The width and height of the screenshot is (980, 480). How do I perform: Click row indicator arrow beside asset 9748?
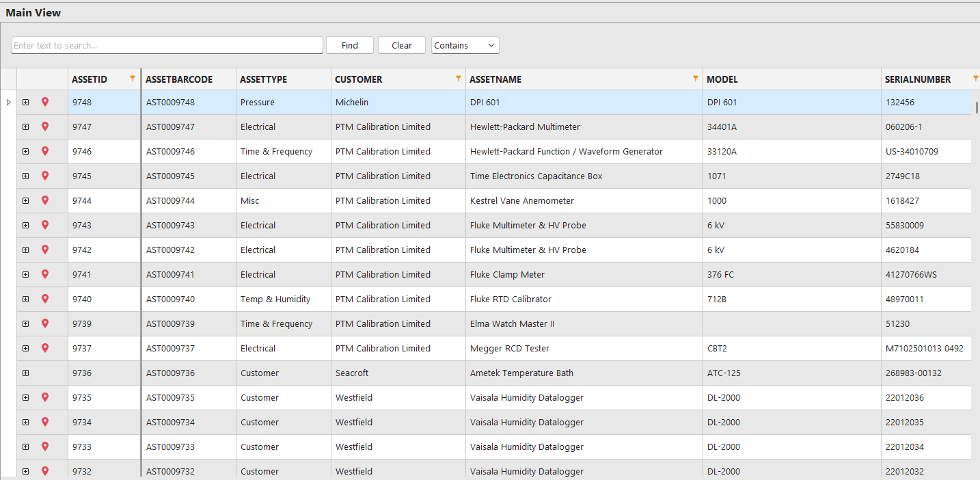point(8,102)
